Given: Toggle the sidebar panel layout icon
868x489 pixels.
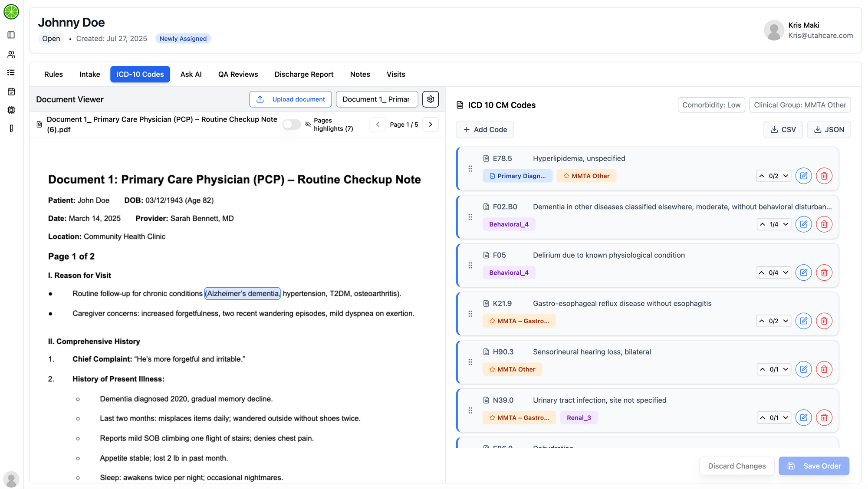Looking at the screenshot, I should click(11, 35).
